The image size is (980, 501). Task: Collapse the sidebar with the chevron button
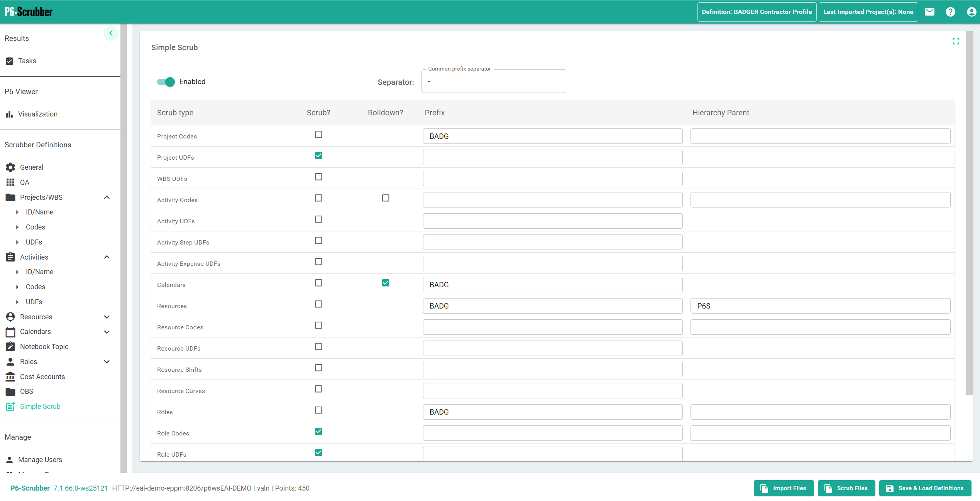click(x=111, y=33)
